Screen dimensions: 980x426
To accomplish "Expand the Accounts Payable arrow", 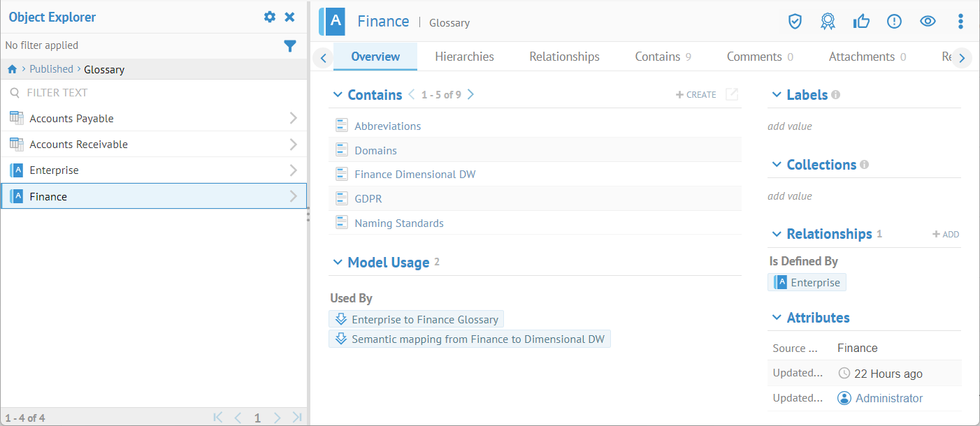I will (x=293, y=119).
